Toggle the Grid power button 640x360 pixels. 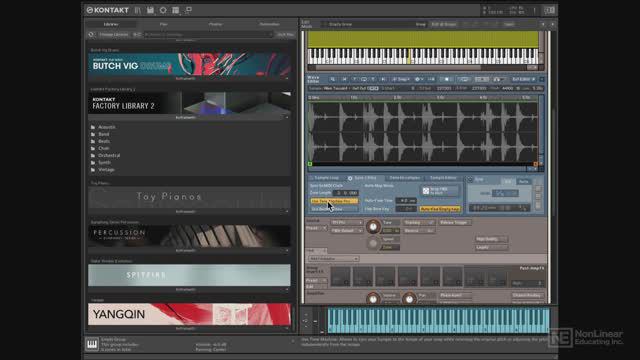[x=470, y=180]
